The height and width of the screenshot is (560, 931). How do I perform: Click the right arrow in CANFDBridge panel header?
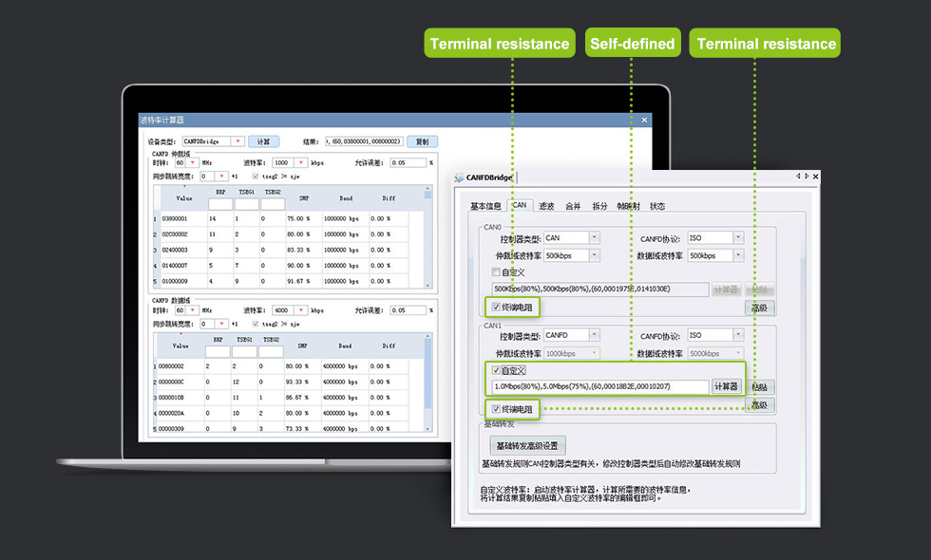(x=807, y=177)
